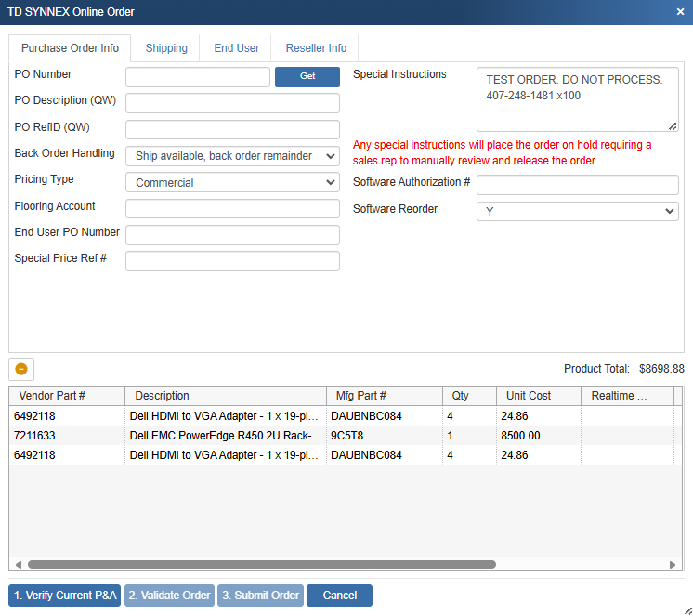Switch to the Shipping tab

[x=166, y=48]
